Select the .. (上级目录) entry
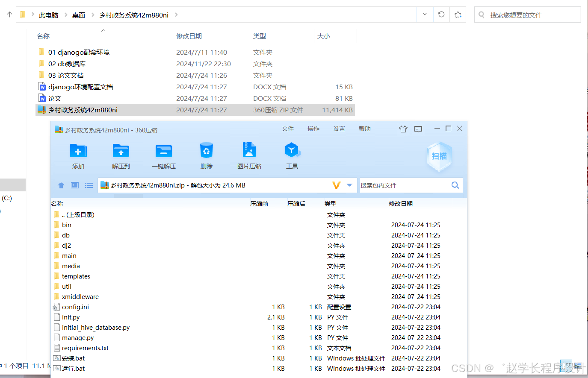 click(x=78, y=215)
